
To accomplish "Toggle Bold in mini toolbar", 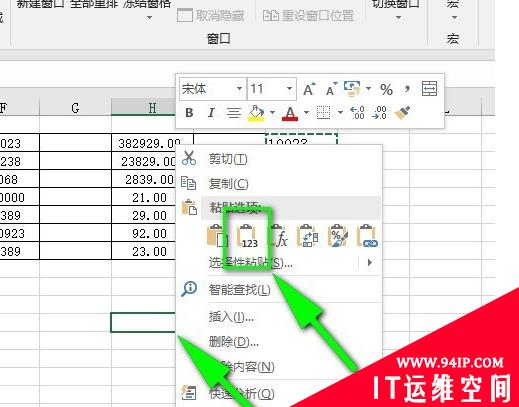I will click(189, 113).
